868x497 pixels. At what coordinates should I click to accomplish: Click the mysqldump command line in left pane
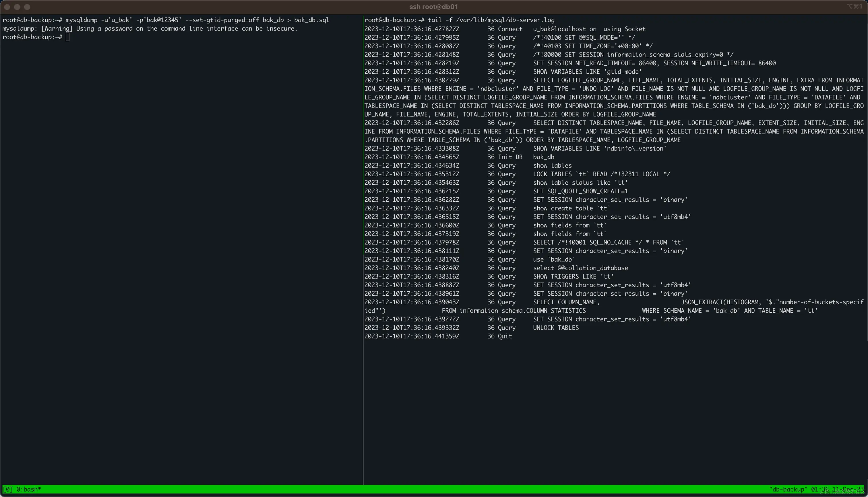click(x=197, y=20)
